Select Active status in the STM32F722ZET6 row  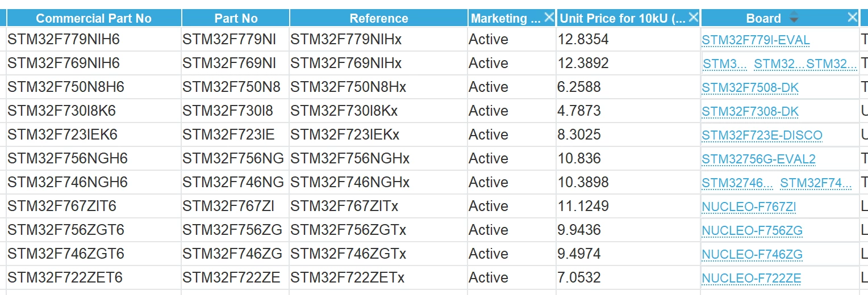click(489, 278)
